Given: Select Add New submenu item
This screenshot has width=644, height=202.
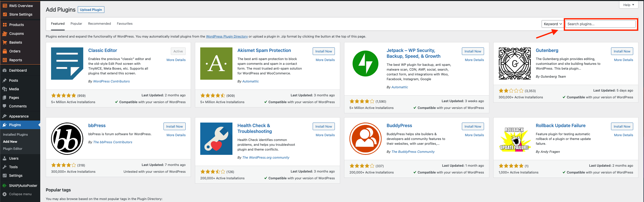Looking at the screenshot, I should [10, 142].
